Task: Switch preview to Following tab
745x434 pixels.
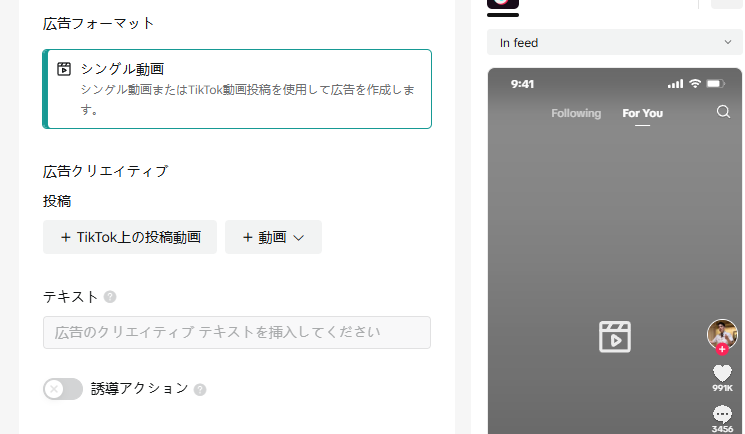Action: 576,113
